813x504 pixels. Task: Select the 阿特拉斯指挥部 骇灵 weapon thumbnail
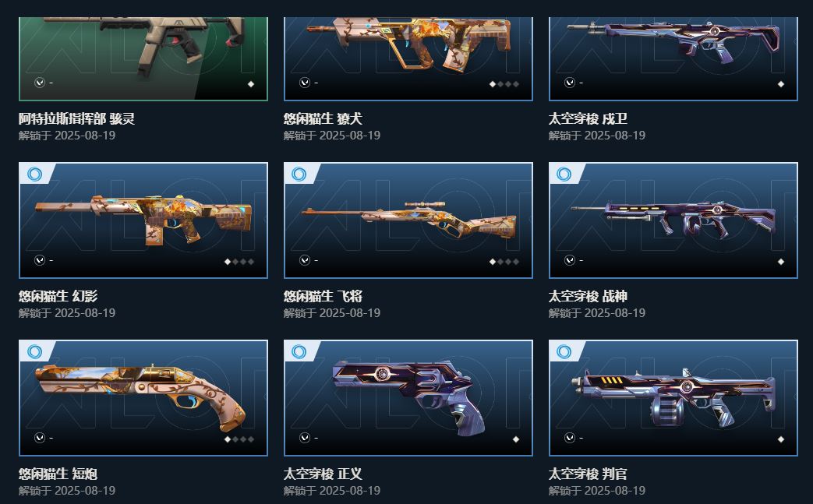pyautogui.click(x=143, y=58)
